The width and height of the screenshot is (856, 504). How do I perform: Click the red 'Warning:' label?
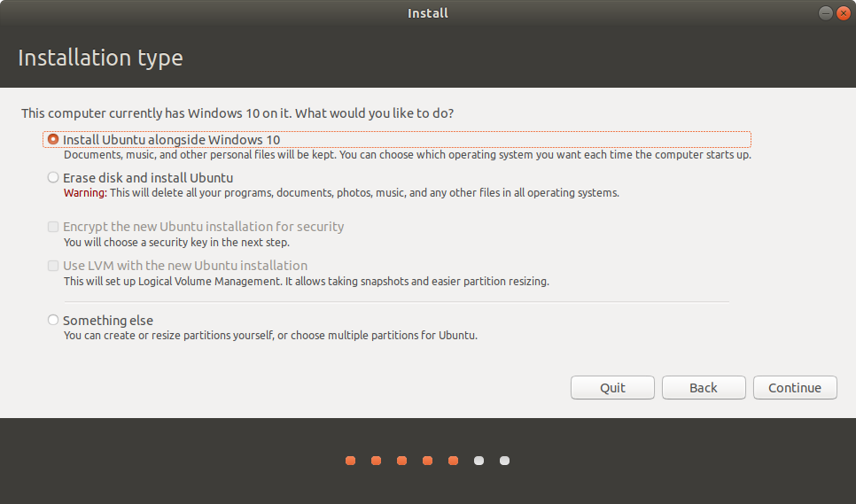tap(85, 192)
